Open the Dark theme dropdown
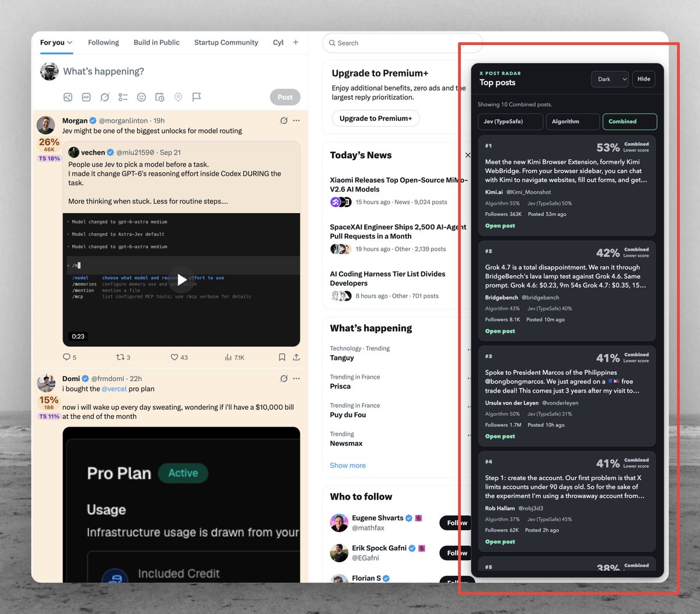Viewport: 700px width, 614px height. click(x=610, y=79)
